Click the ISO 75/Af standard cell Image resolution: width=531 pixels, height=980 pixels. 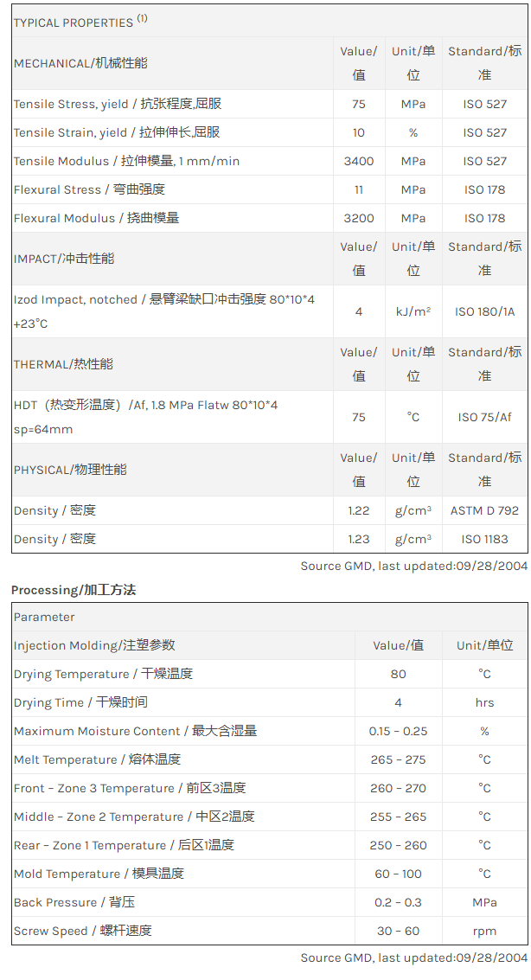click(484, 417)
